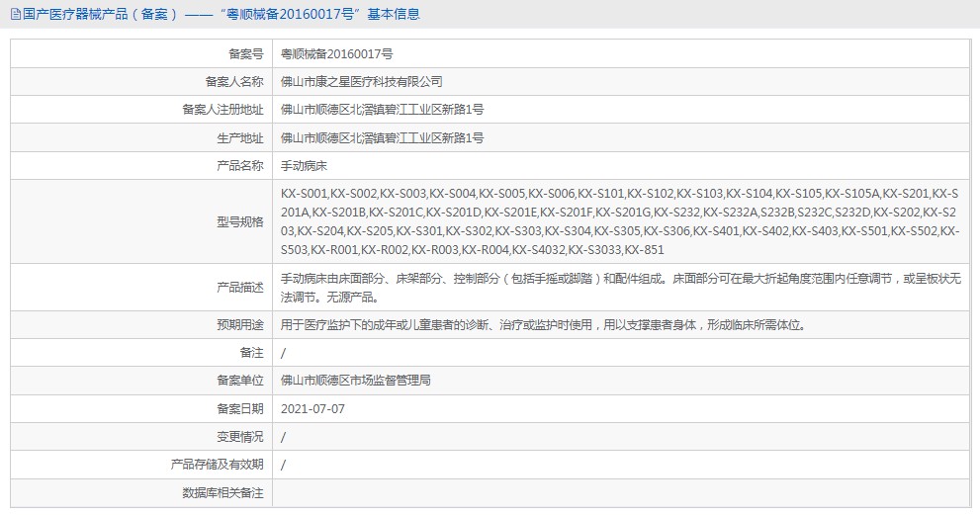This screenshot has height=515, width=980.
Task: Click the 变更情况 label
Action: [x=240, y=437]
